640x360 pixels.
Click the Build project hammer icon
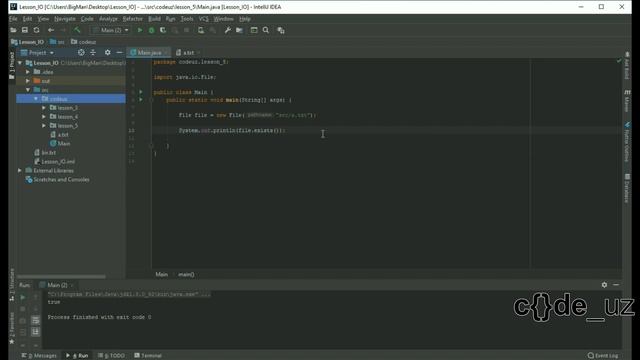coord(77,30)
